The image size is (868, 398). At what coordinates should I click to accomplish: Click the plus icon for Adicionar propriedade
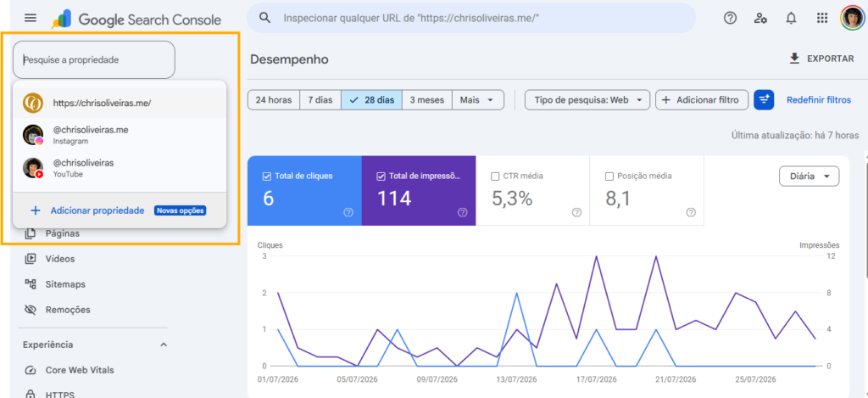click(35, 210)
